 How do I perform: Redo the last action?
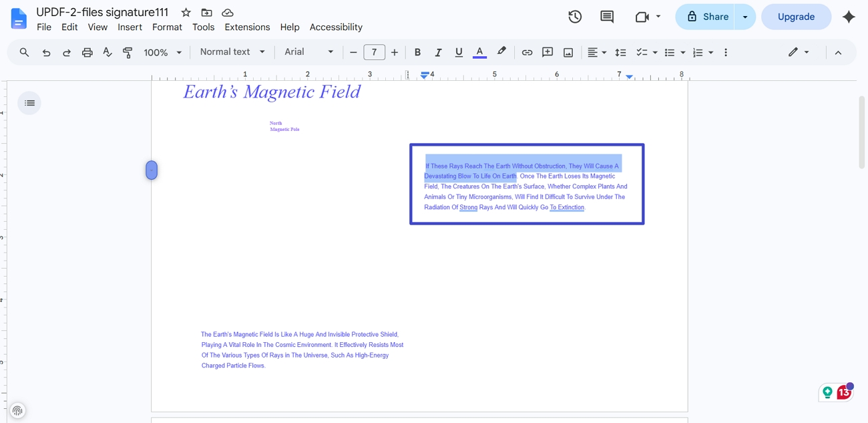(67, 52)
